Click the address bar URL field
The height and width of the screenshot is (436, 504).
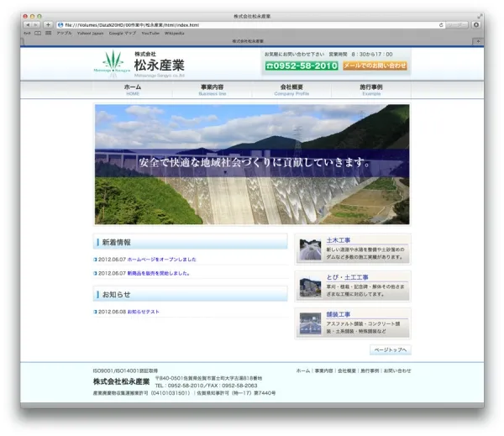pos(250,24)
